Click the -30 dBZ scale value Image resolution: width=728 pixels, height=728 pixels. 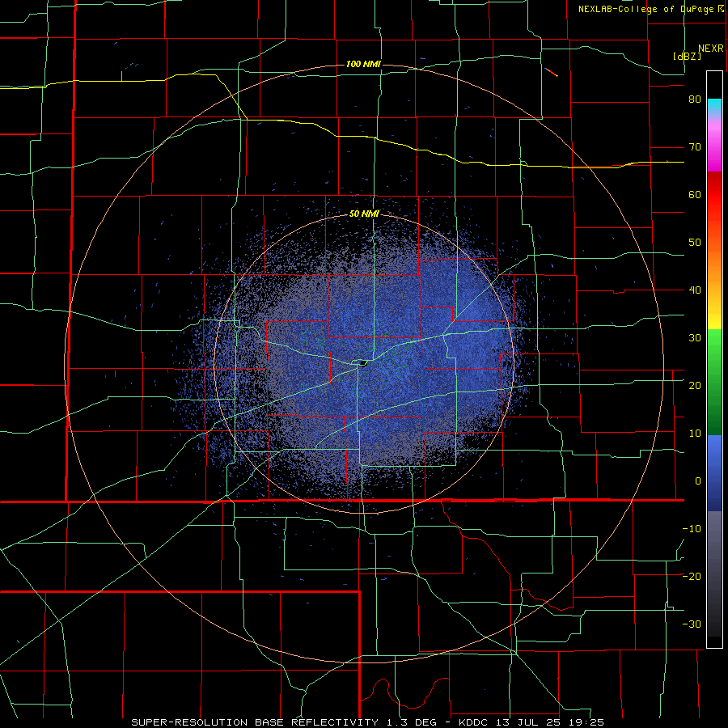tap(692, 624)
